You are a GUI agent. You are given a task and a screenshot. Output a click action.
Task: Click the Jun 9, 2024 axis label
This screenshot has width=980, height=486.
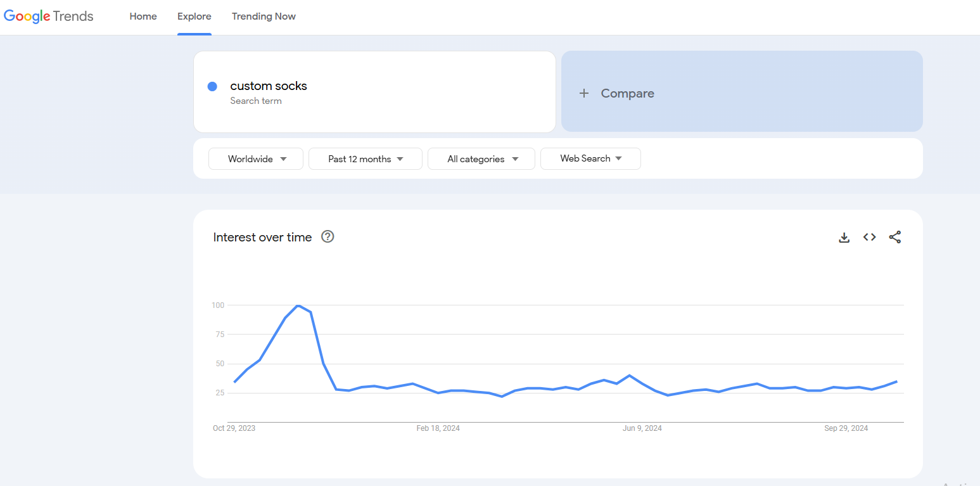[642, 428]
